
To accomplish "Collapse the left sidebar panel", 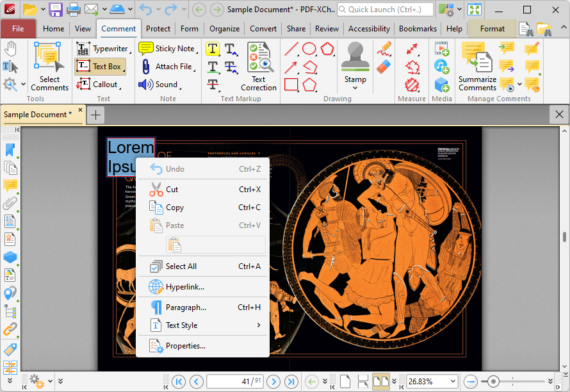I will (17, 130).
